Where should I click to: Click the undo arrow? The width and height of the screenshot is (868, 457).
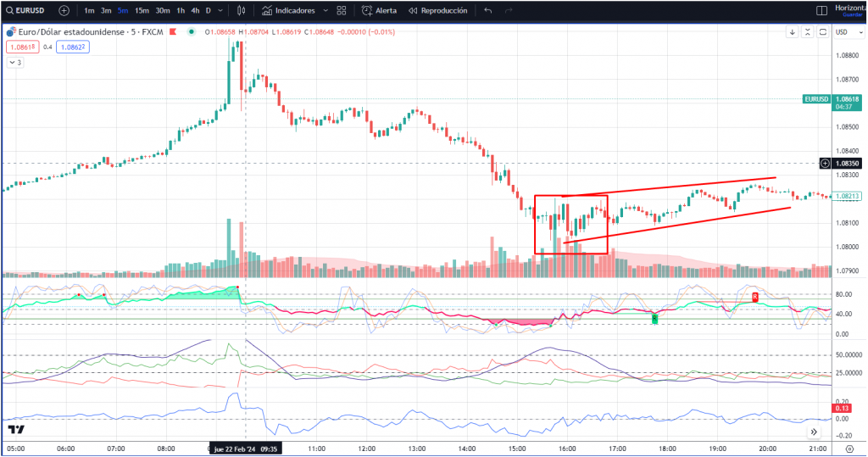(488, 11)
